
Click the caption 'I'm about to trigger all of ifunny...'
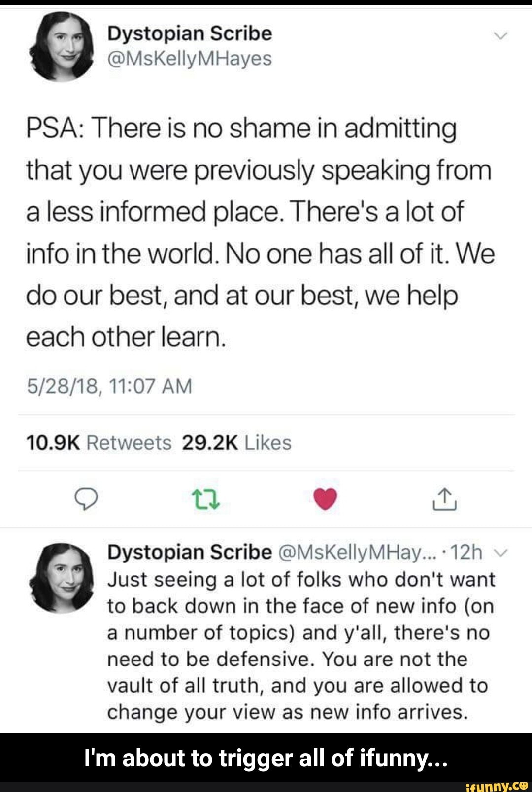266,758
